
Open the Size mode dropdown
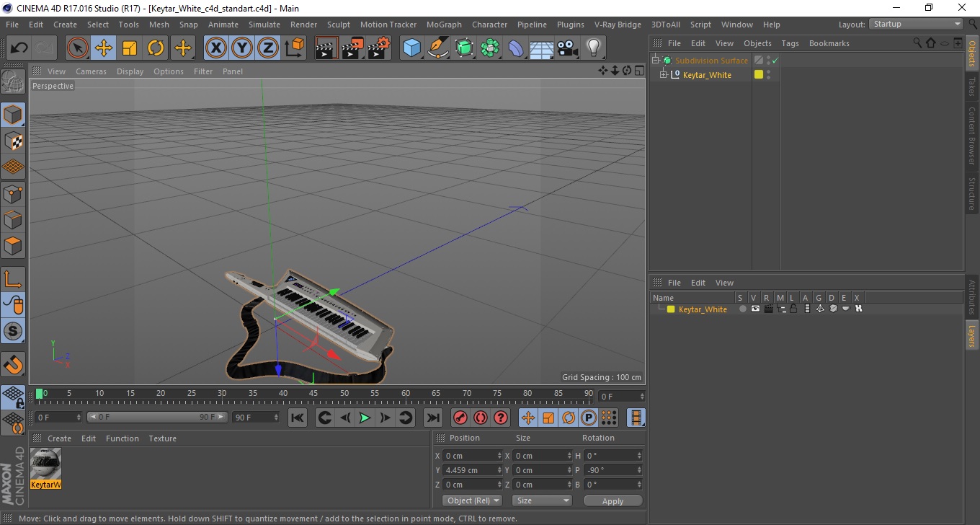[x=542, y=500]
